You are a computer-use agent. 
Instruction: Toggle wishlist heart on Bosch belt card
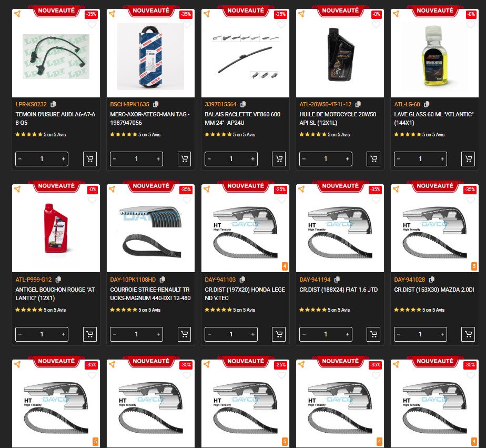point(187,25)
